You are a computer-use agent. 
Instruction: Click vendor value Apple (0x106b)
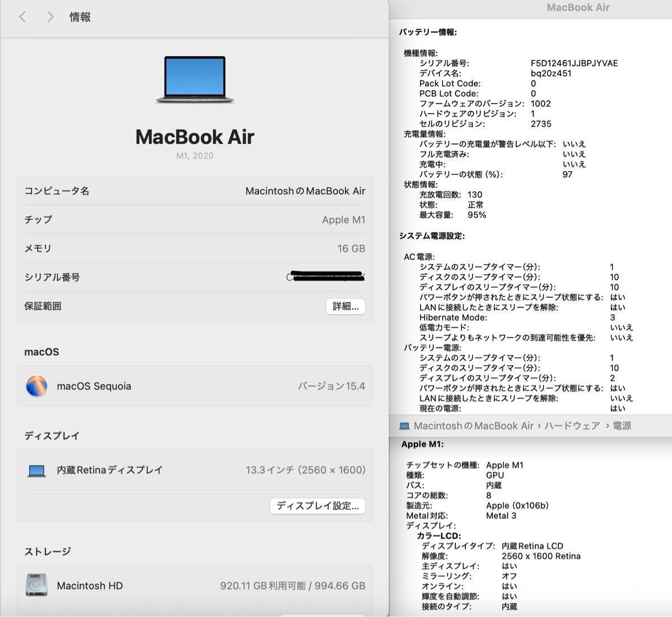(517, 506)
